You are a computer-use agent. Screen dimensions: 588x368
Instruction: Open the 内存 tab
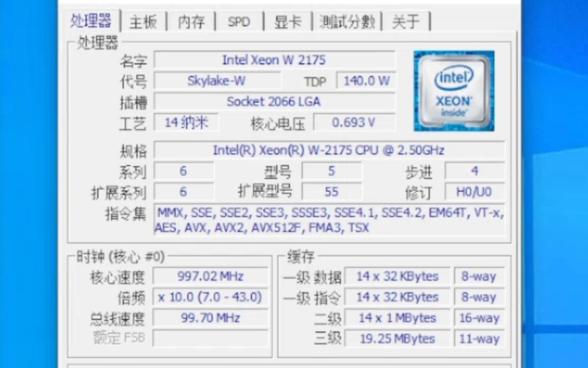click(192, 22)
